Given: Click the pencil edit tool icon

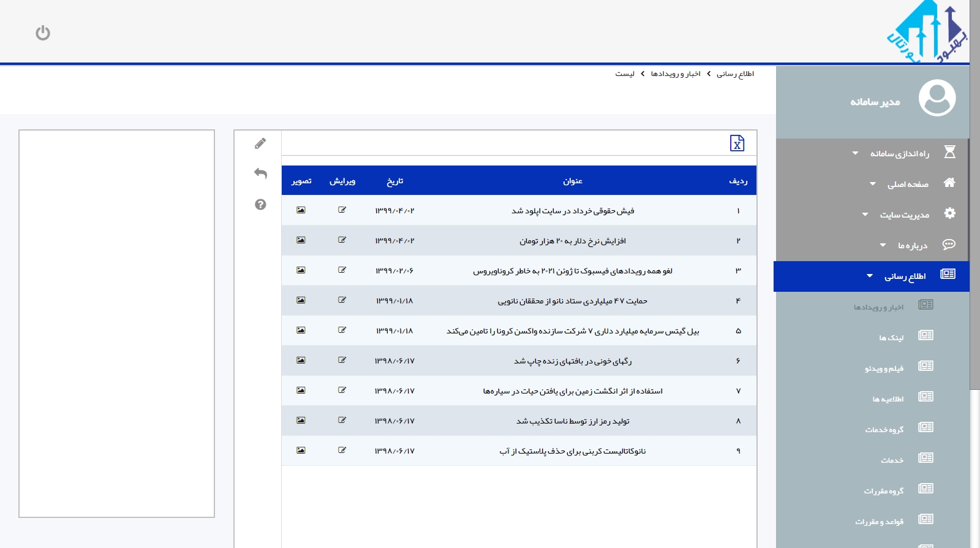Looking at the screenshot, I should 260,143.
